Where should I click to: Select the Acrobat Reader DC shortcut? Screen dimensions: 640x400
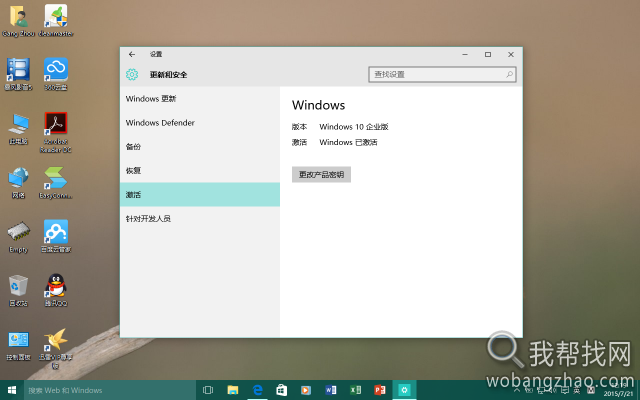coord(56,132)
